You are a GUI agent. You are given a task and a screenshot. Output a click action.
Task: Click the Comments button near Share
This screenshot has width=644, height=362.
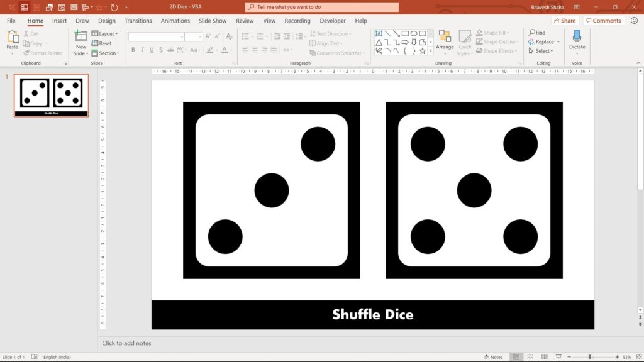603,20
